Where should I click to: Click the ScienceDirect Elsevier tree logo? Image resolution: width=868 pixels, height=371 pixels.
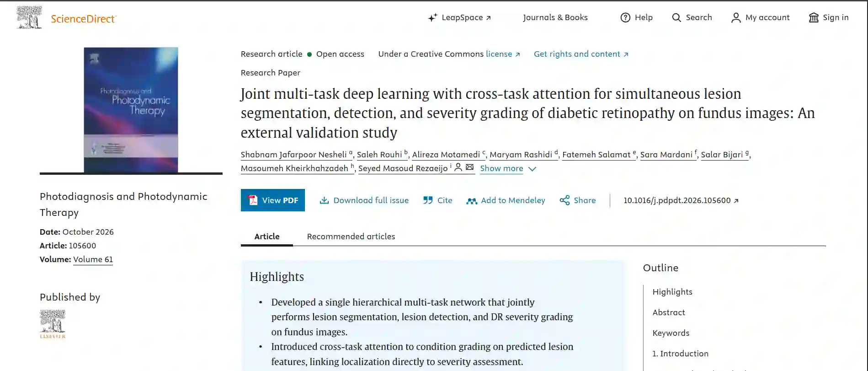29,17
